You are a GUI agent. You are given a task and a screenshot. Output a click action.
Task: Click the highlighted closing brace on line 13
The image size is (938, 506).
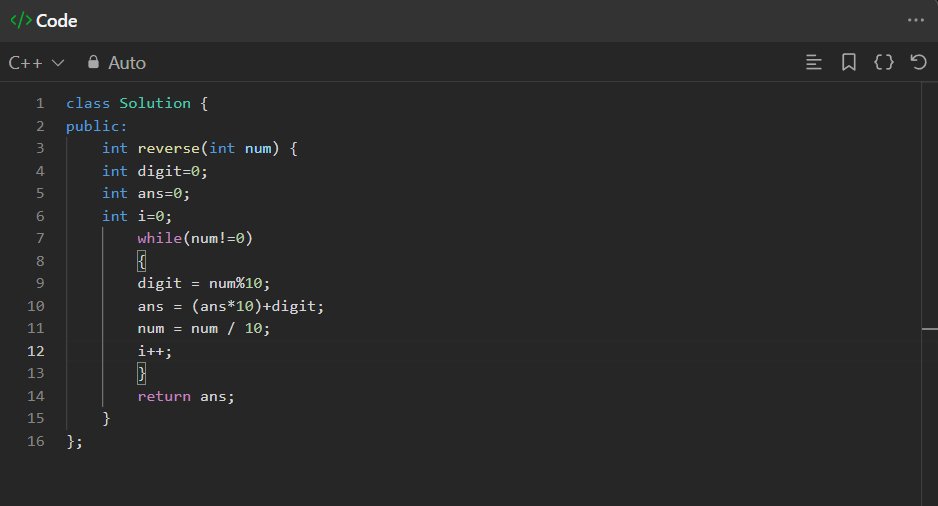(x=142, y=374)
